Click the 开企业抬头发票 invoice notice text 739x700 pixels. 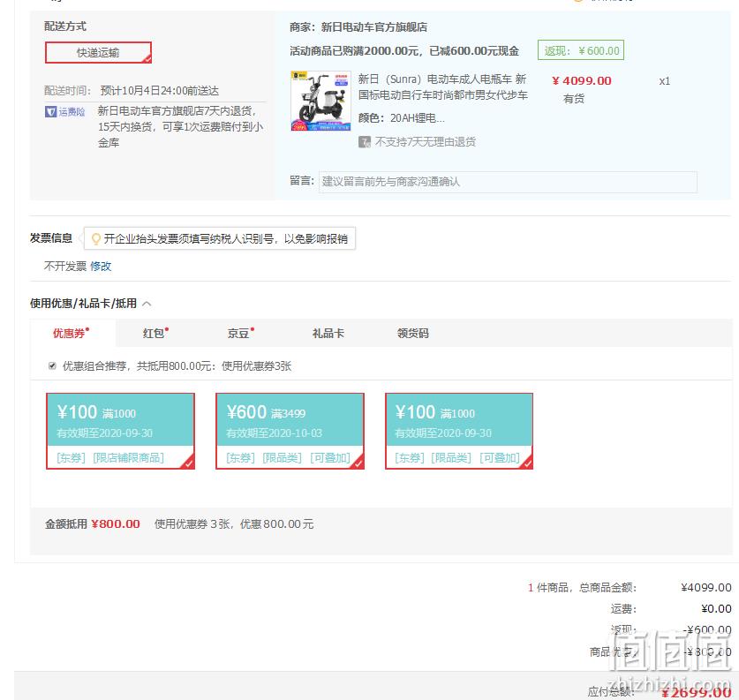point(226,239)
